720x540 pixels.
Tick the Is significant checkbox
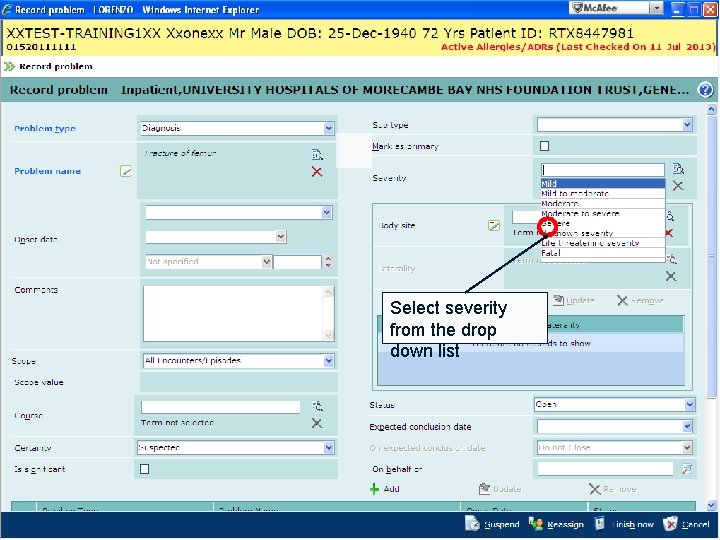tap(144, 469)
